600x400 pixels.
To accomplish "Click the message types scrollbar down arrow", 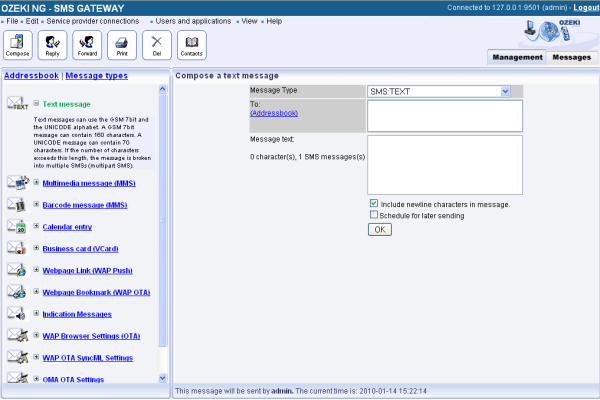I will pos(163,378).
